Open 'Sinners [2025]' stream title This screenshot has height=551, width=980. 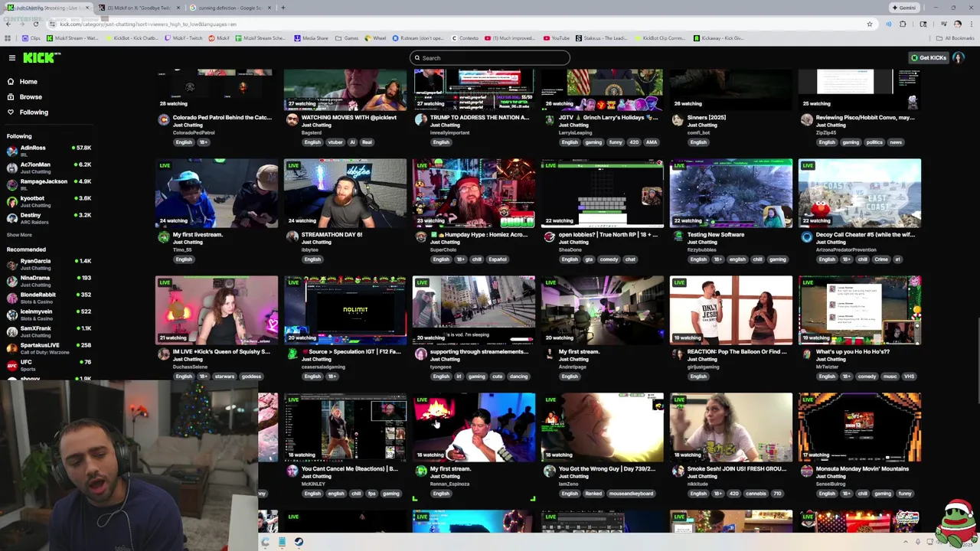point(707,117)
